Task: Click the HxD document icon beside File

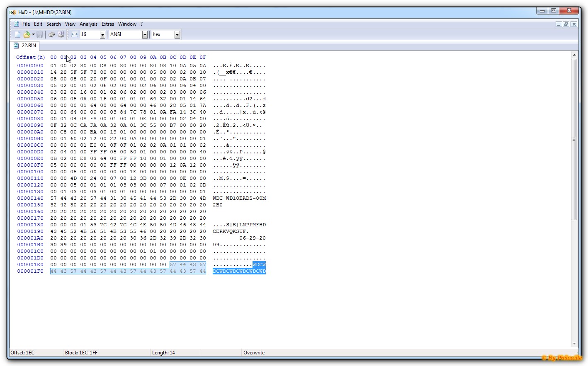Action: pos(17,24)
